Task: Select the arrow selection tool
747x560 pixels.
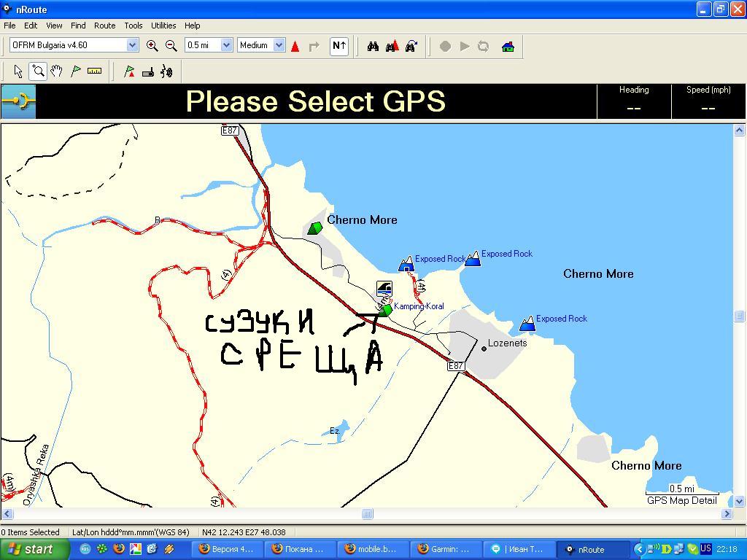Action: (18, 71)
